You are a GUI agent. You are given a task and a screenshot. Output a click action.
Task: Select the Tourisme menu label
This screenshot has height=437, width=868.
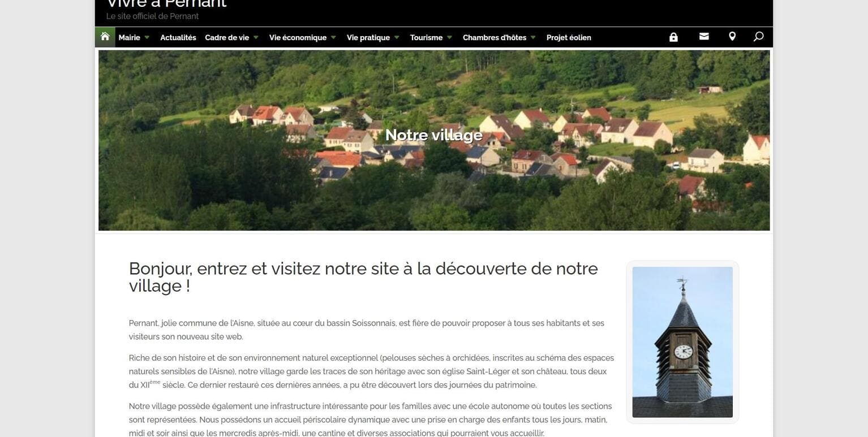pyautogui.click(x=426, y=38)
